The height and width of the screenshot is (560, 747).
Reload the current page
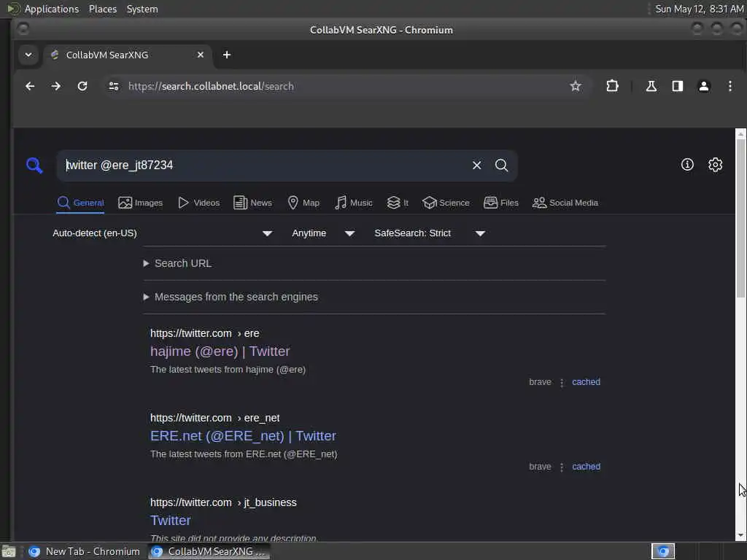pyautogui.click(x=82, y=86)
